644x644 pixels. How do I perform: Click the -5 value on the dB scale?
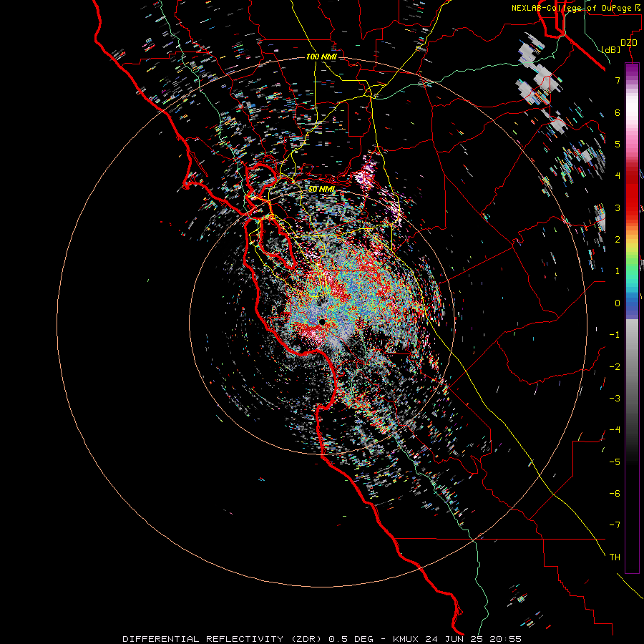coord(615,462)
